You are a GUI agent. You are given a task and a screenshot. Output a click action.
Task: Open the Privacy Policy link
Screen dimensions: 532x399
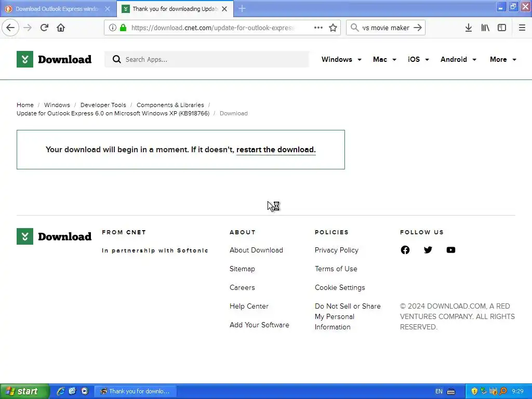[337, 250]
